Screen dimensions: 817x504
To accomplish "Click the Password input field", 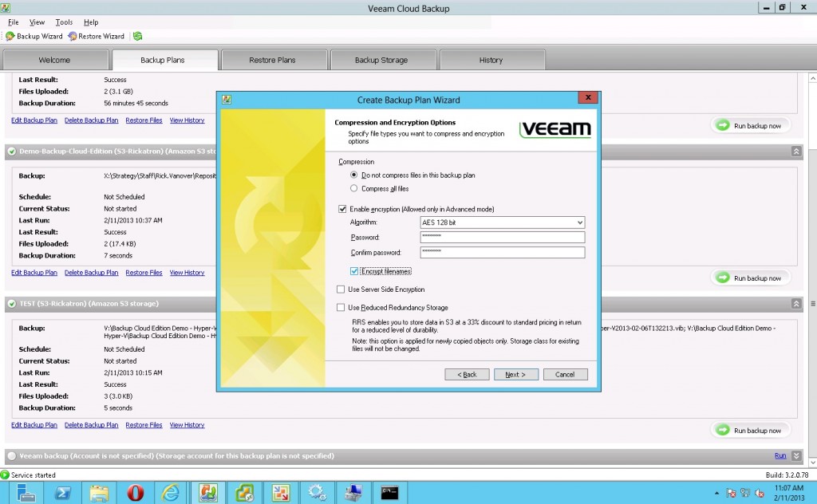I will pyautogui.click(x=503, y=237).
